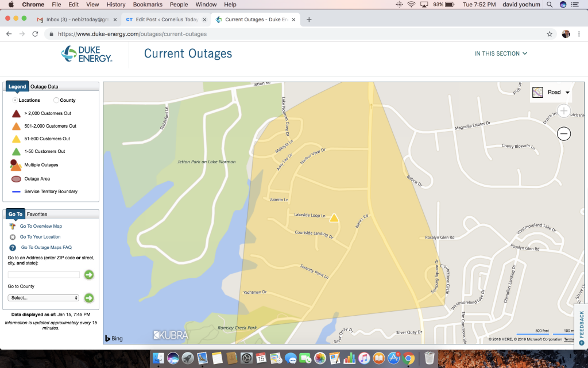This screenshot has width=588, height=368.
Task: Click the AirPlay display icon in menu bar
Action: tap(424, 5)
